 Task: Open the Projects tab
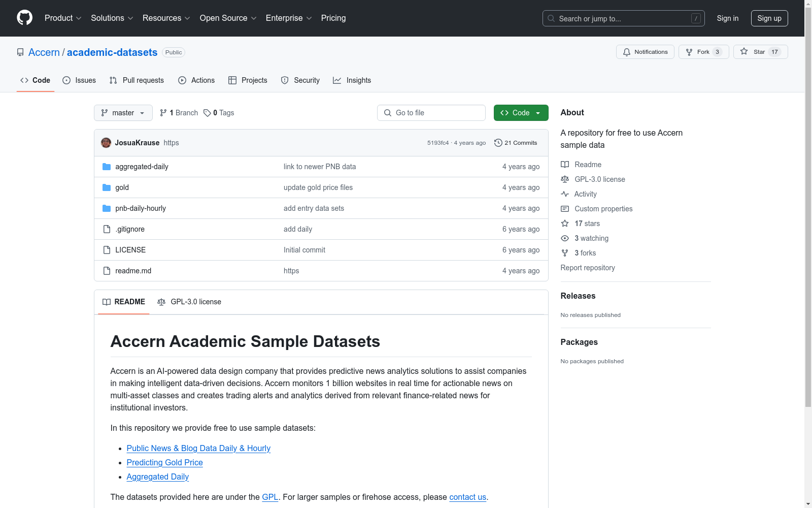(248, 80)
